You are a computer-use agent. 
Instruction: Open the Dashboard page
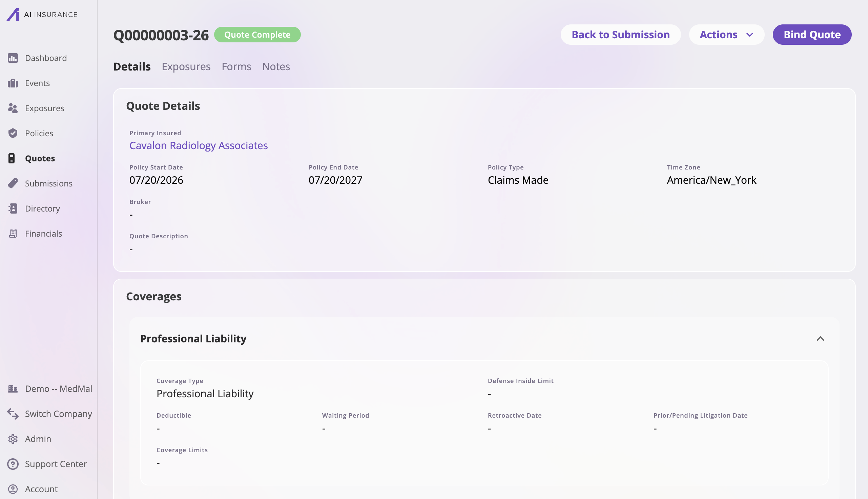46,58
